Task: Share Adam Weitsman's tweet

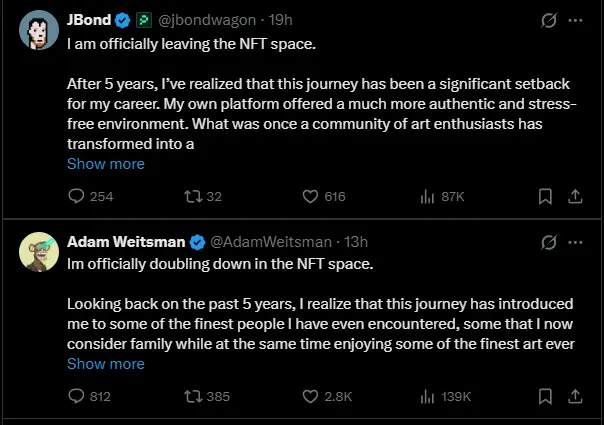Action: click(x=575, y=396)
